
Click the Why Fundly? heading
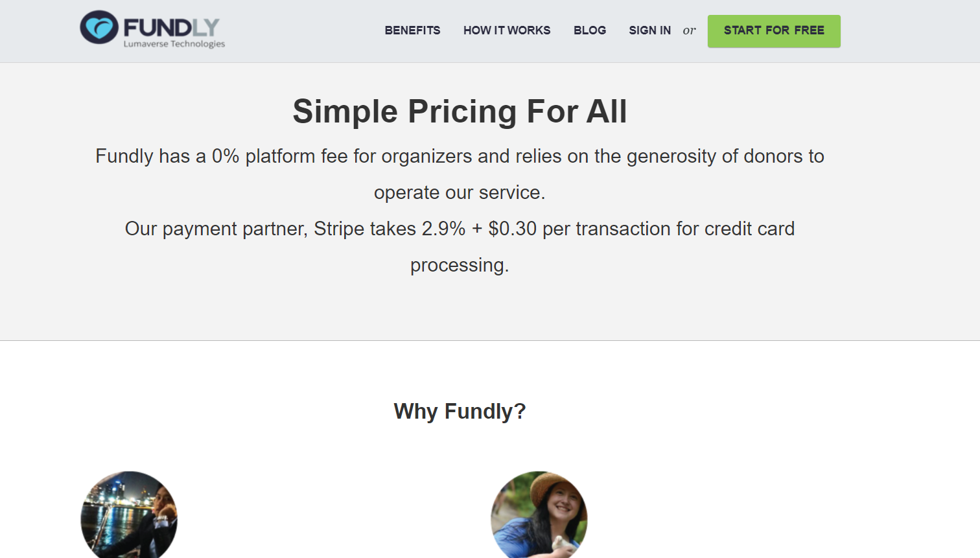(x=460, y=412)
